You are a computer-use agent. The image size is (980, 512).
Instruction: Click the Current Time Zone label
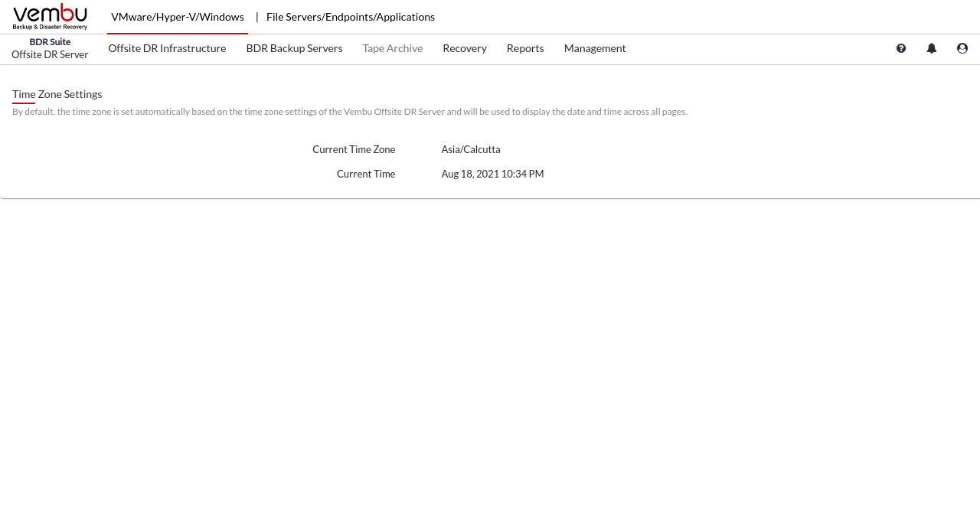(x=354, y=149)
